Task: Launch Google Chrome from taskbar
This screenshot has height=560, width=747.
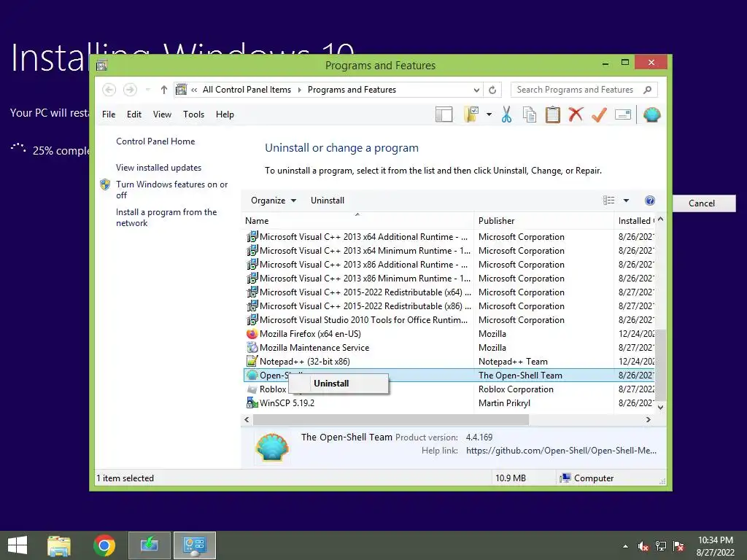Action: pos(104,545)
